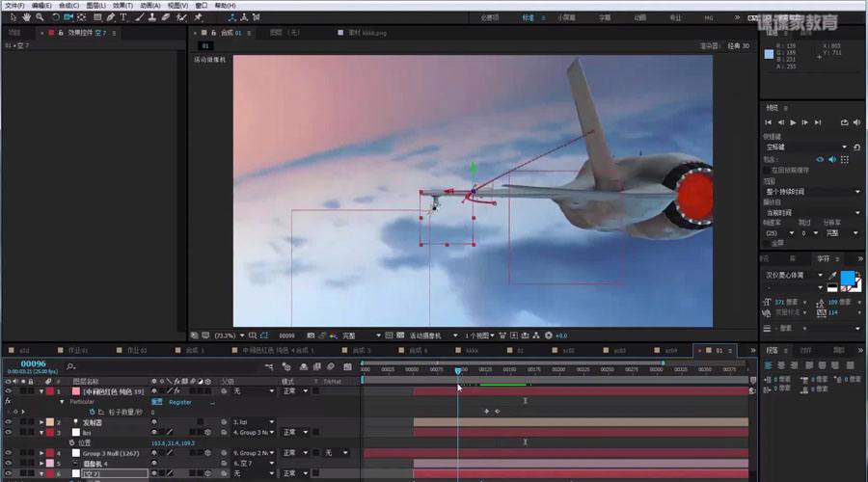Viewport: 868px width, 482px height.
Task: Toggle visibility of Group 3 Null layer
Action: point(8,452)
